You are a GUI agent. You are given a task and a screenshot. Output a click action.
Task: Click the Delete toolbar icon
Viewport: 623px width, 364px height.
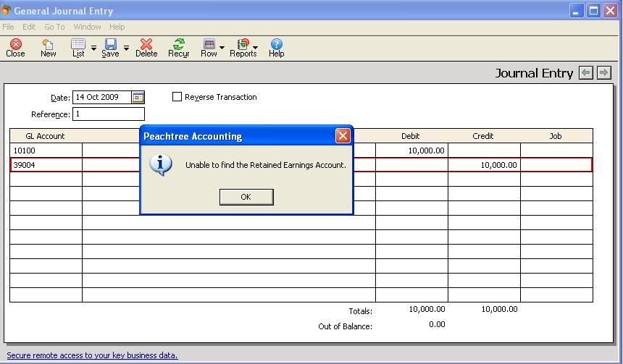(x=146, y=48)
